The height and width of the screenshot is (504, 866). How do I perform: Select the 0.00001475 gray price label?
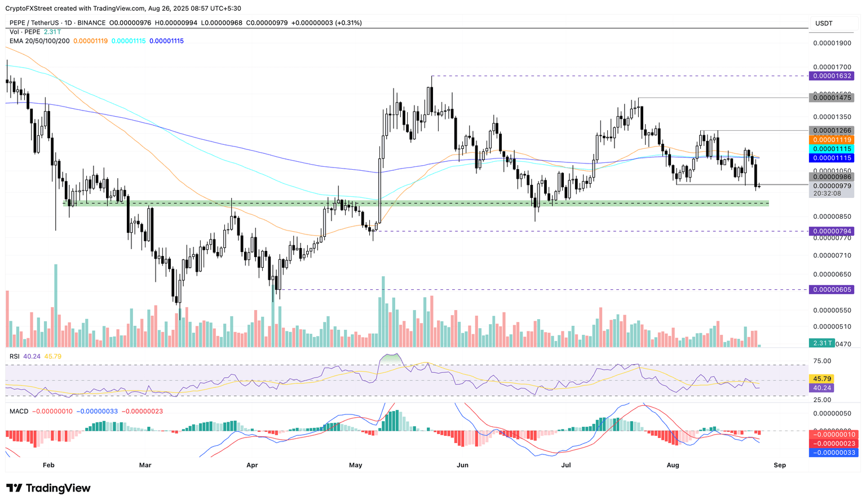click(x=831, y=98)
